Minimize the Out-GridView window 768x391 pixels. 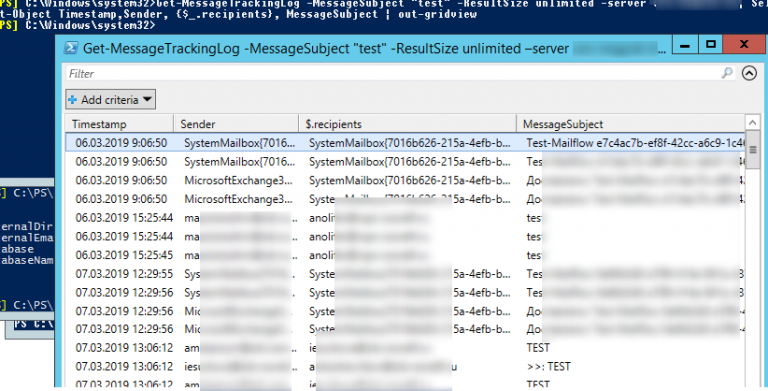[685, 45]
